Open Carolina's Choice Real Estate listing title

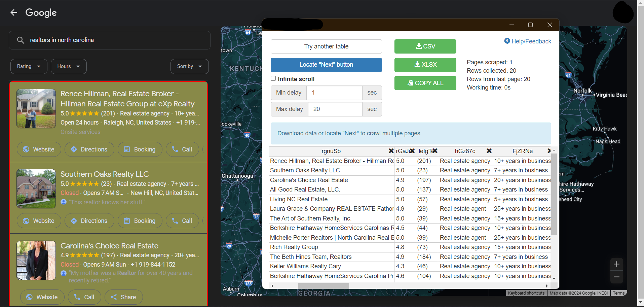coord(109,246)
